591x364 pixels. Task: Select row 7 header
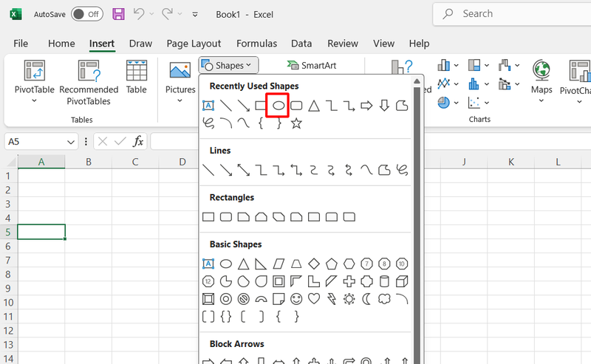8,260
